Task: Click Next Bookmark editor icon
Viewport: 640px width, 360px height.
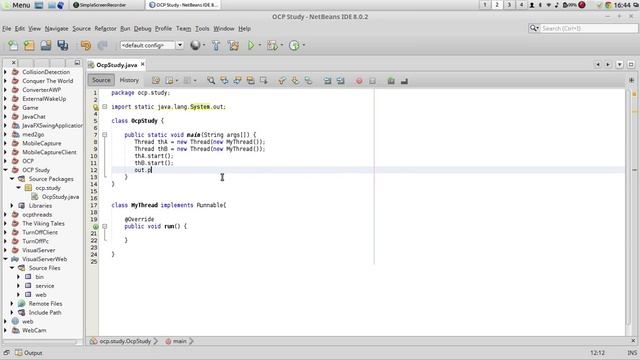Action: coord(295,80)
